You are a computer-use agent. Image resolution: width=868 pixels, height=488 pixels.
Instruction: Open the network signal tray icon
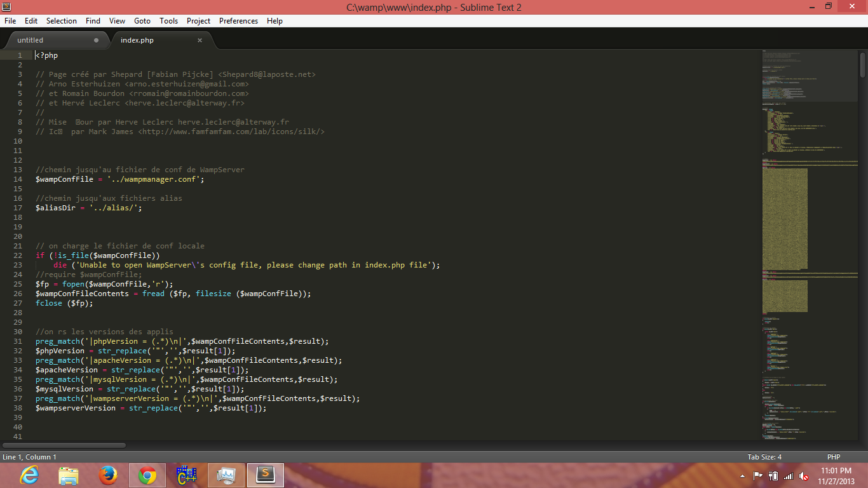pos(789,475)
